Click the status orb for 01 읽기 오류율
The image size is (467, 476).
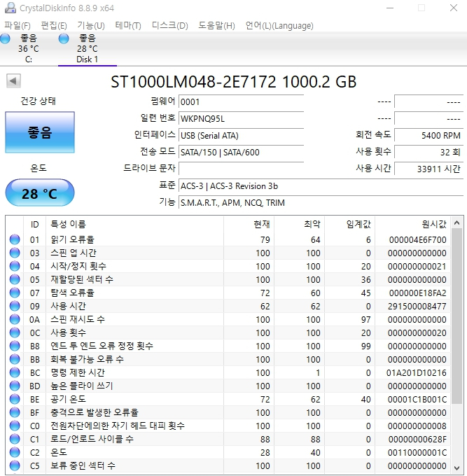[x=15, y=239]
